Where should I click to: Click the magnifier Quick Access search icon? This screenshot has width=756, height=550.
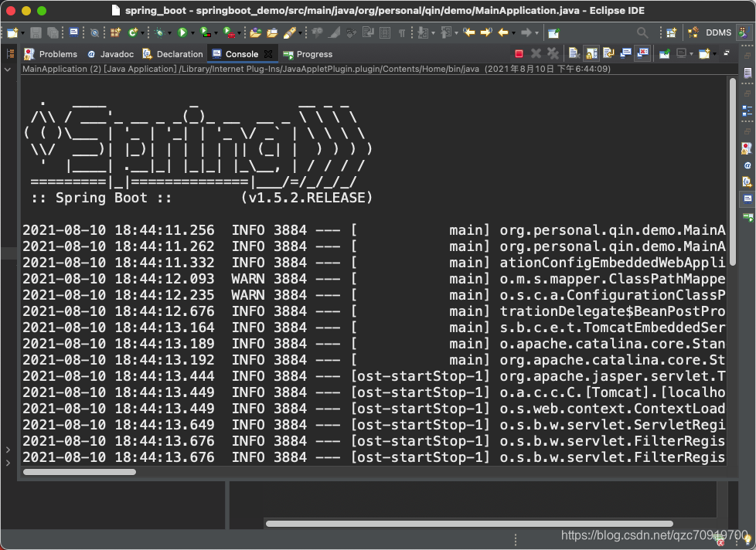pos(642,32)
